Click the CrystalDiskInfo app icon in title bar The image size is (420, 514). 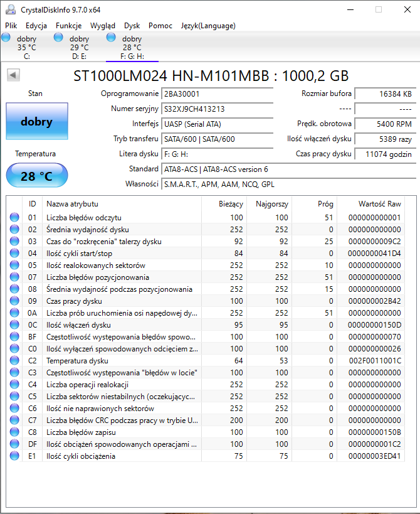click(10, 9)
